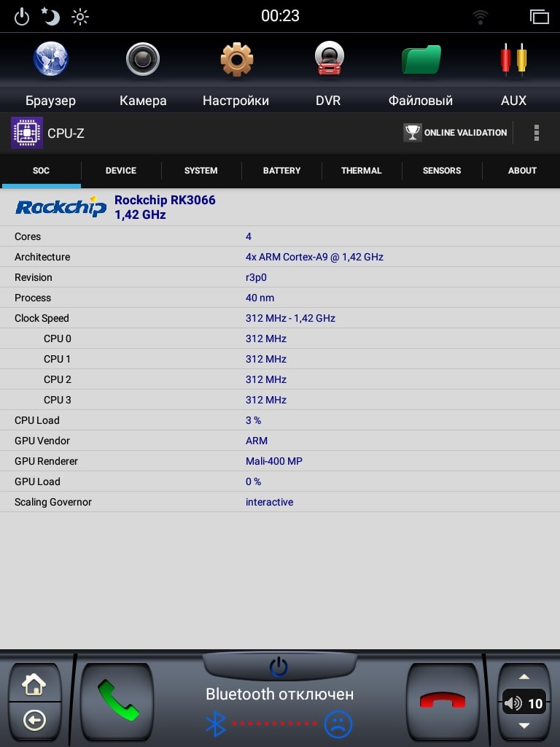Image resolution: width=560 pixels, height=747 pixels.
Task: Open the Камера lens icon
Action: pos(143,59)
